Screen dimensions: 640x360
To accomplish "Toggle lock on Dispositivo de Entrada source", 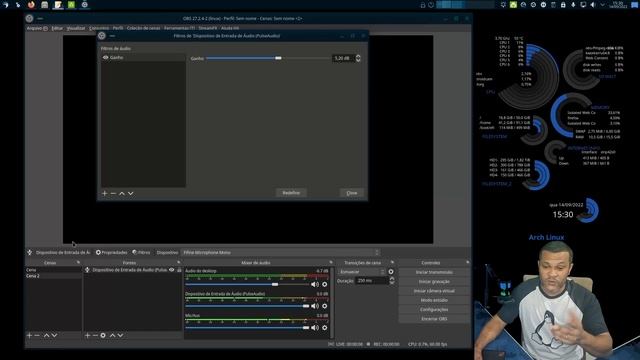I will coord(179,270).
